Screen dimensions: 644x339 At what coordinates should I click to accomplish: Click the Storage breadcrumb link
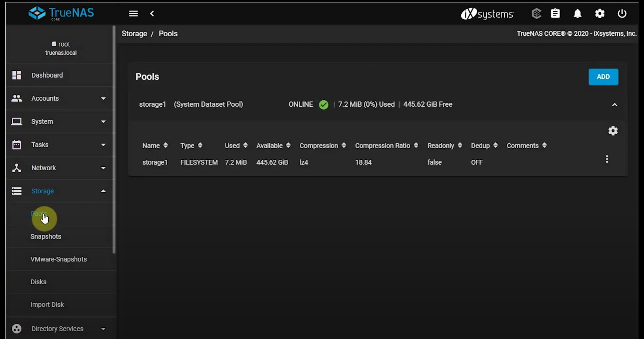[134, 33]
